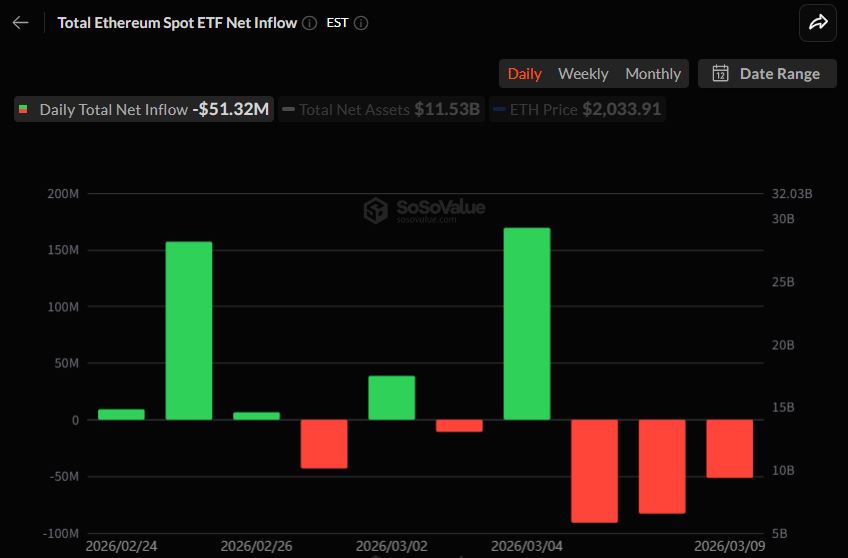Open the Date Range picker

767,73
